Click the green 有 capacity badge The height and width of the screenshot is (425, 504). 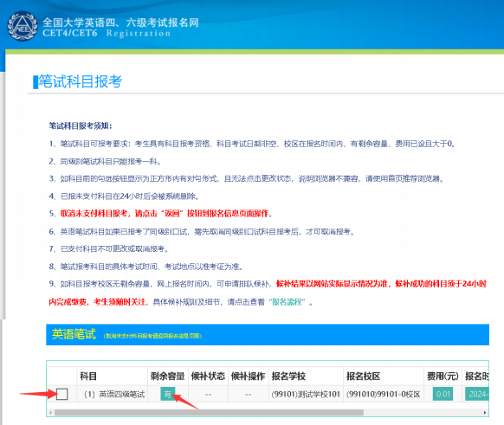coord(167,394)
